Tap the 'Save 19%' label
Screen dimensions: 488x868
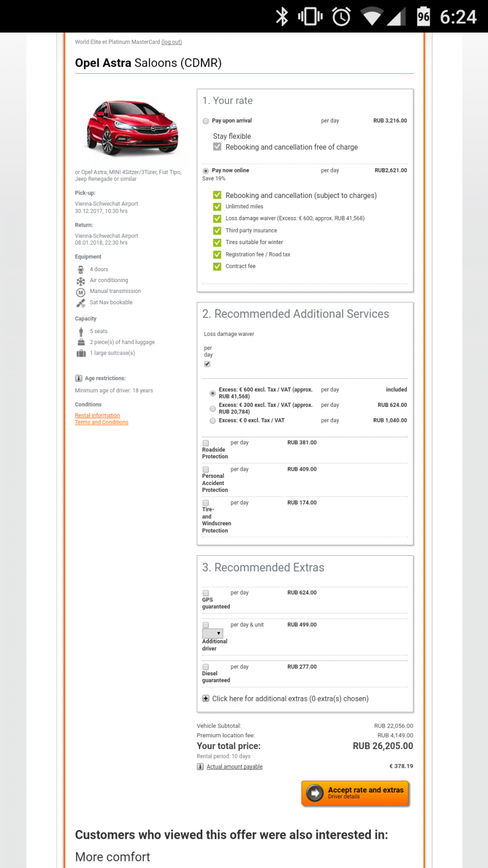pos(214,178)
